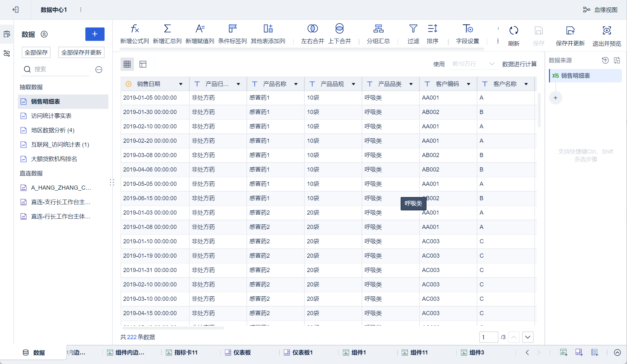The width and height of the screenshot is (627, 364).
Task: Open 血缘视图 lineage view
Action: (600, 10)
